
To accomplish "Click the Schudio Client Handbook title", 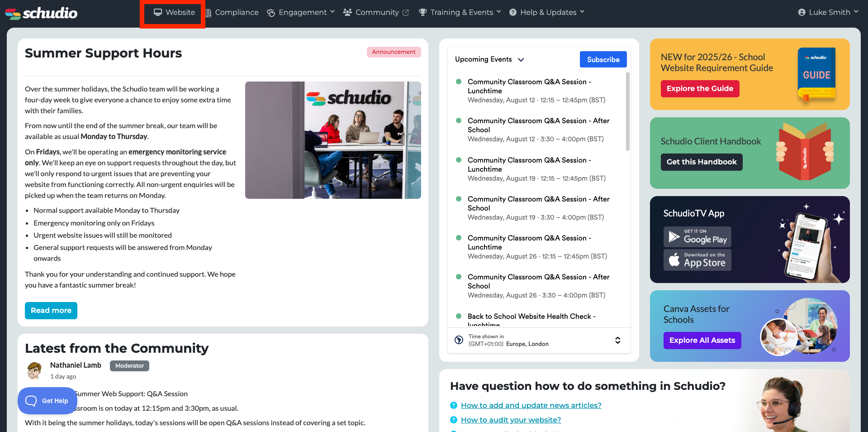I will coord(711,141).
